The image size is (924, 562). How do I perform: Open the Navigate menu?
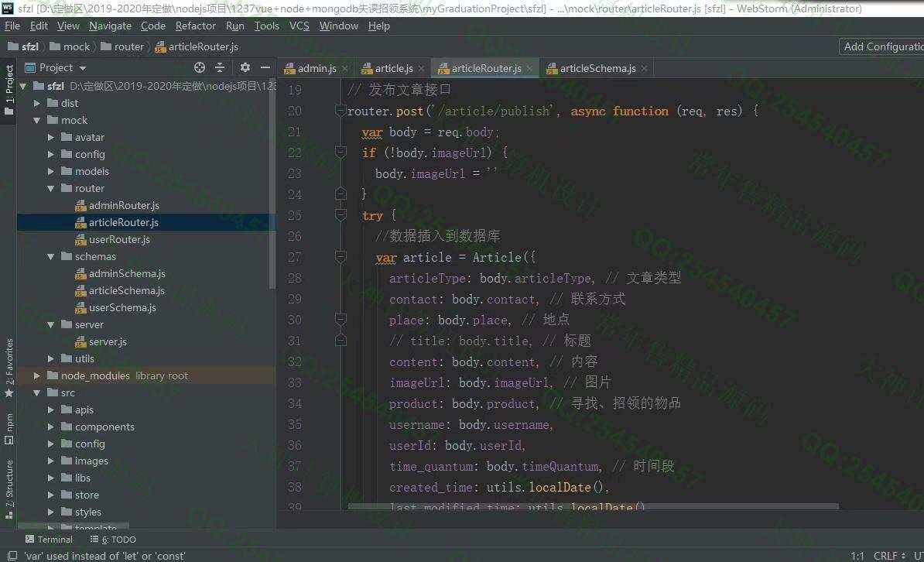pyautogui.click(x=110, y=26)
